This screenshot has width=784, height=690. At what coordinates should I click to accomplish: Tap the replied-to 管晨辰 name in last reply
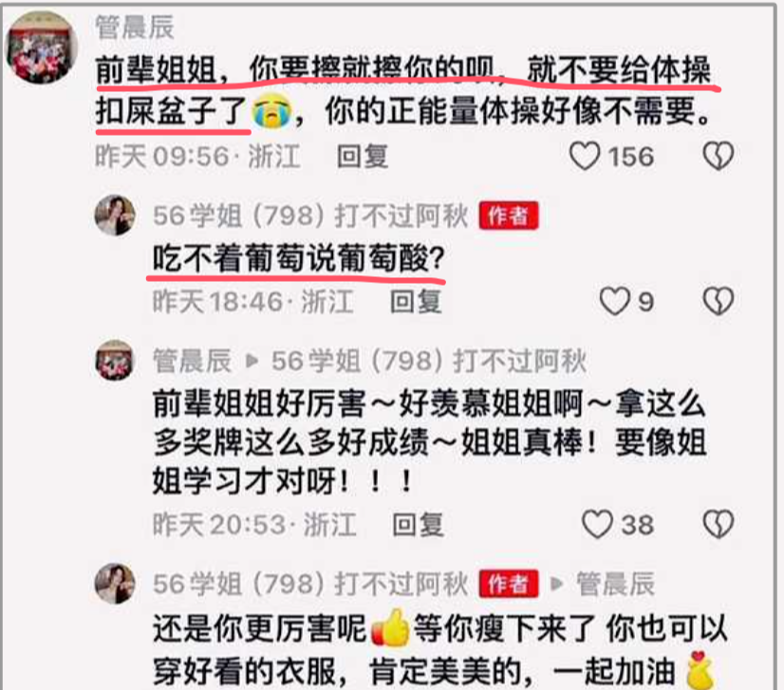(615, 584)
